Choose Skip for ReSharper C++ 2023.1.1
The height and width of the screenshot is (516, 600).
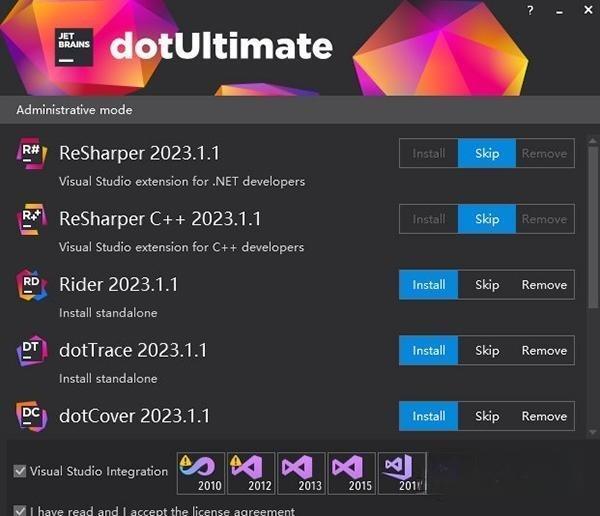point(487,219)
